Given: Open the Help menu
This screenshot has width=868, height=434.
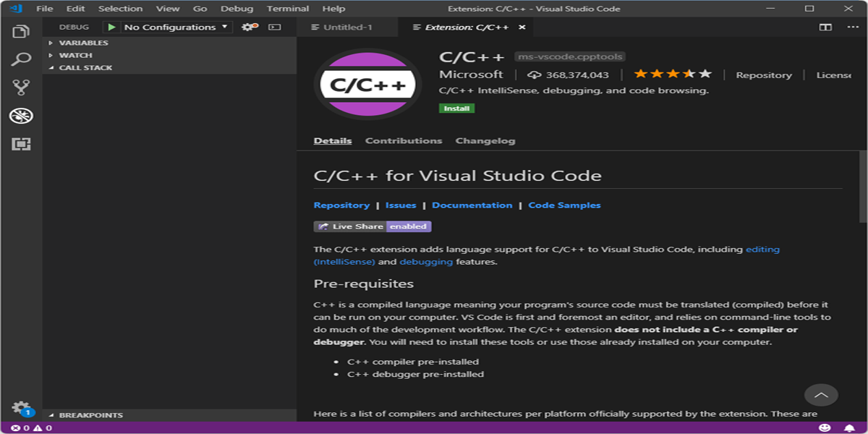Looking at the screenshot, I should pos(333,9).
